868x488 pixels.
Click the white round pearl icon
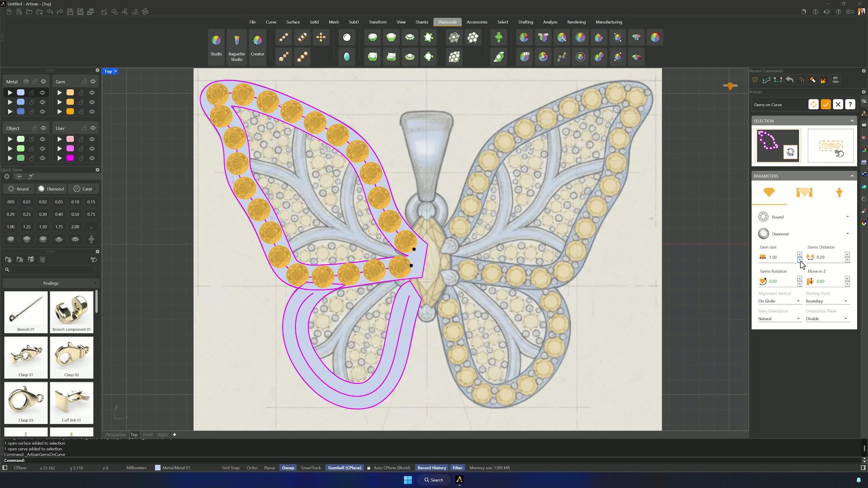347,37
